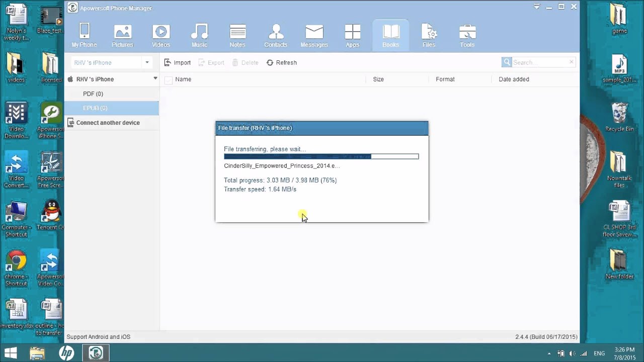Image resolution: width=644 pixels, height=362 pixels.
Task: Open the Pictures section
Action: pyautogui.click(x=122, y=35)
